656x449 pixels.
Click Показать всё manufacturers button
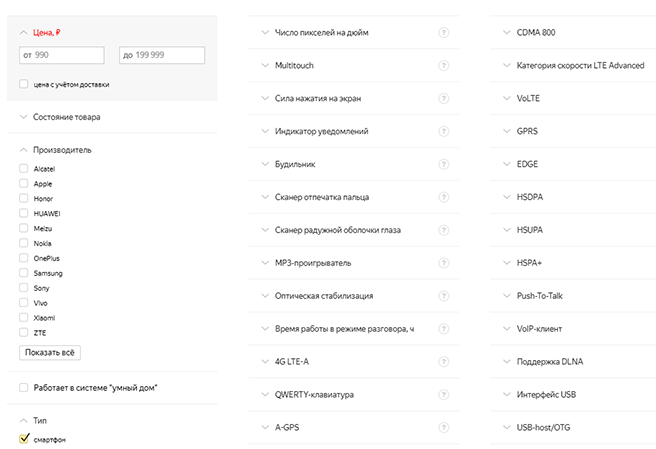coord(50,352)
